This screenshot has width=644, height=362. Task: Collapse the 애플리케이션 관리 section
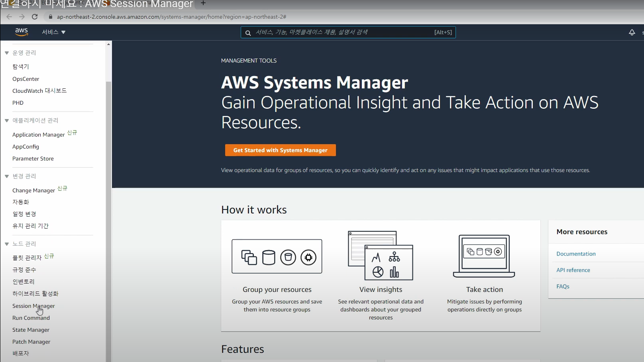point(7,120)
